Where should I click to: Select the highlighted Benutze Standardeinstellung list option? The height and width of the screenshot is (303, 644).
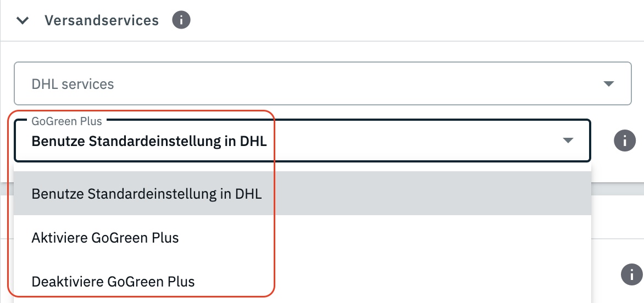point(147,194)
